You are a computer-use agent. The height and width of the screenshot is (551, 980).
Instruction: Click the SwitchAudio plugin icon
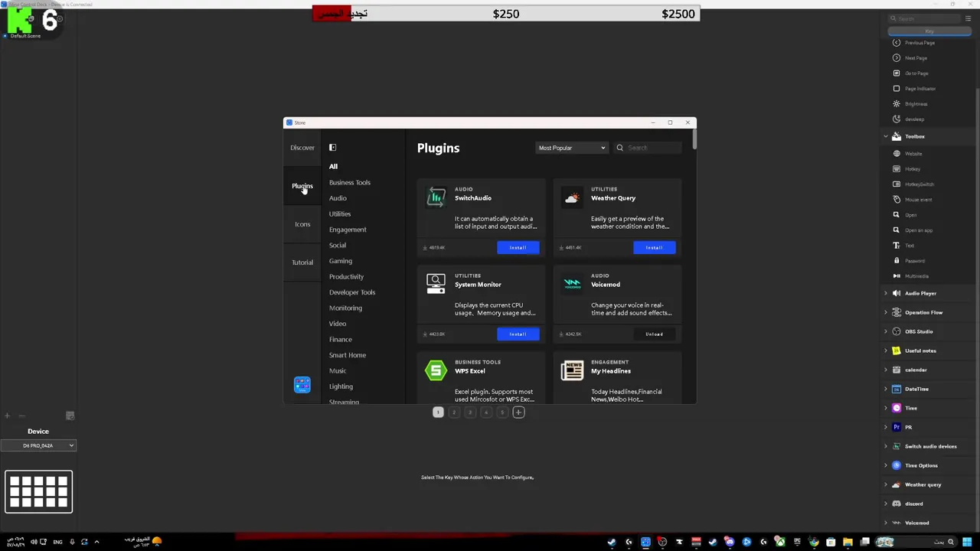436,197
